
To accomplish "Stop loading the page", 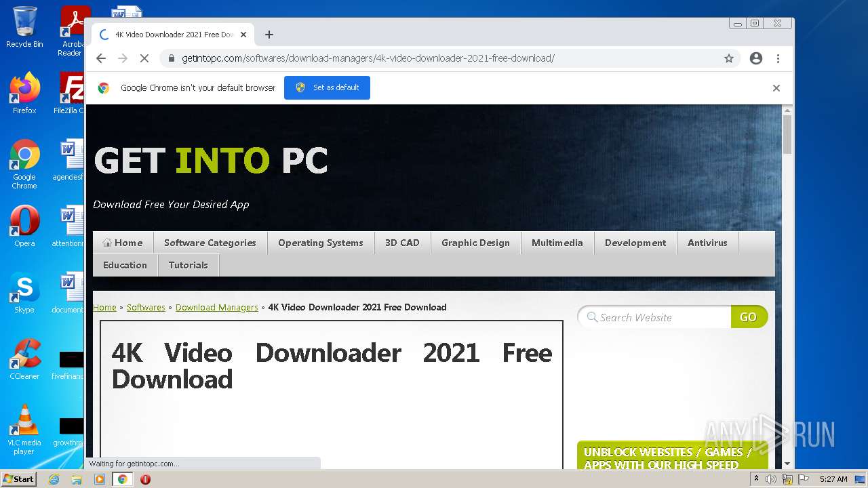I will (144, 58).
